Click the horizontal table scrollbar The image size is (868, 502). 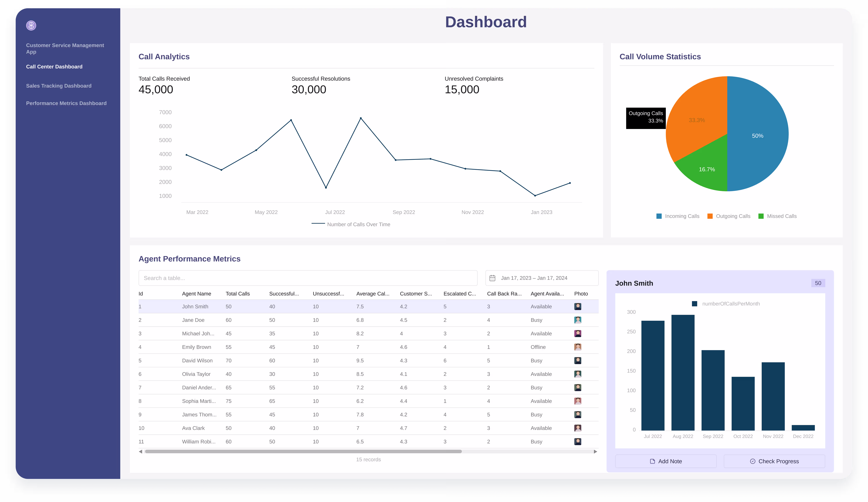point(303,451)
